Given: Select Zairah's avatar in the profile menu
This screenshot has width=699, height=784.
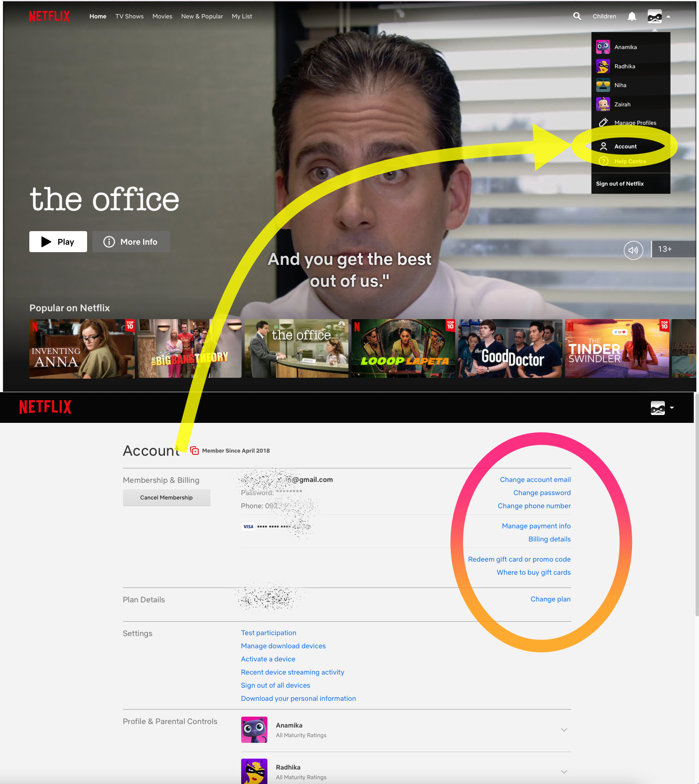Looking at the screenshot, I should [603, 104].
